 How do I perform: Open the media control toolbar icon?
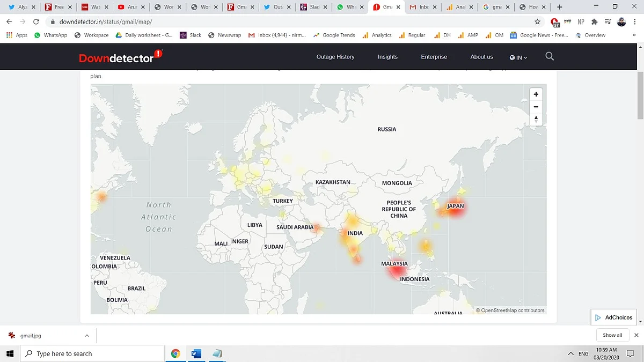click(x=608, y=21)
